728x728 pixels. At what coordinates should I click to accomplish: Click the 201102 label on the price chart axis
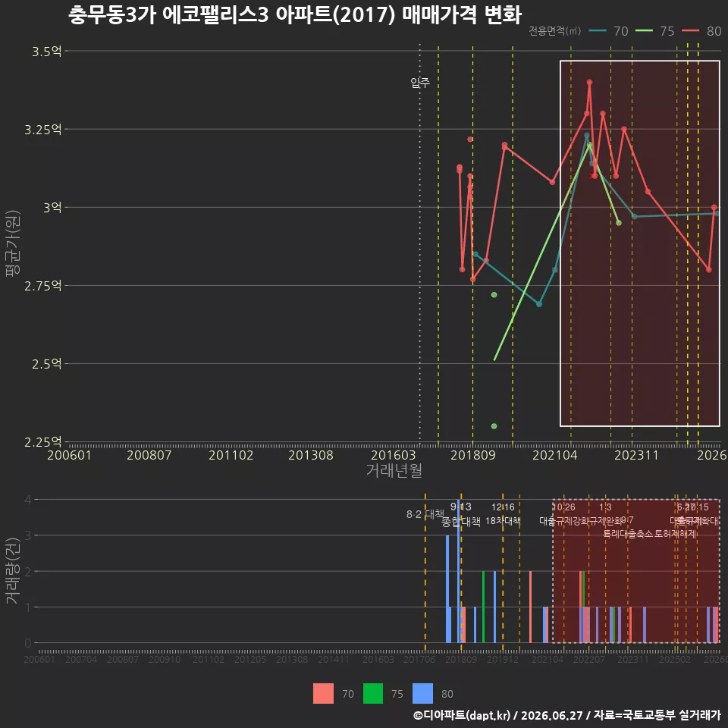click(x=231, y=456)
